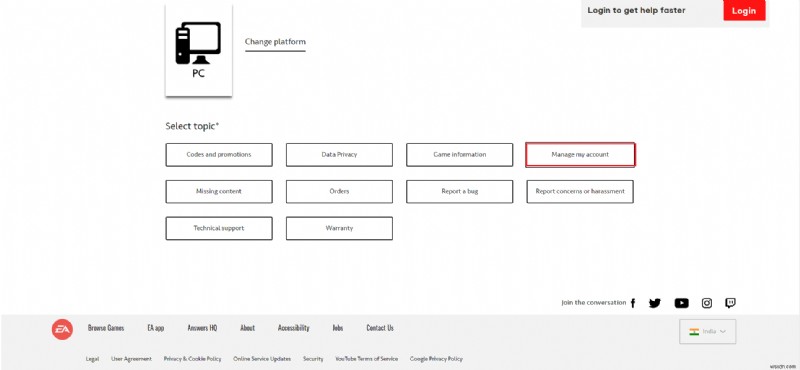Pick the Warranty topic

[339, 228]
